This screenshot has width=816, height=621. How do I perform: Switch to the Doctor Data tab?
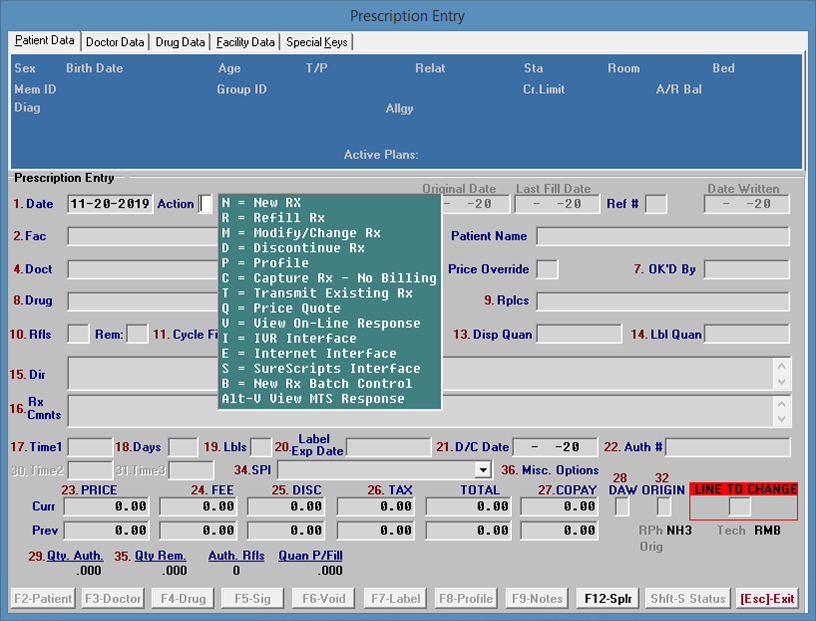115,42
